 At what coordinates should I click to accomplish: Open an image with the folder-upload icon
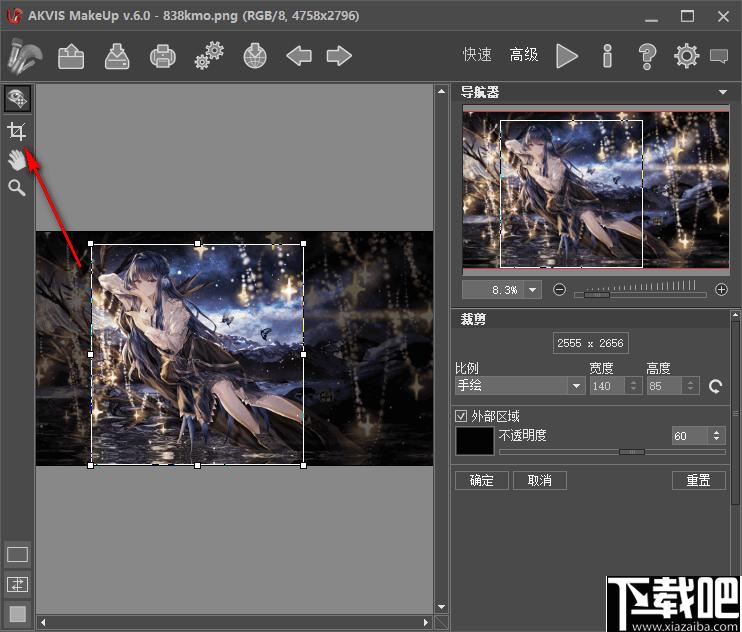coord(71,56)
